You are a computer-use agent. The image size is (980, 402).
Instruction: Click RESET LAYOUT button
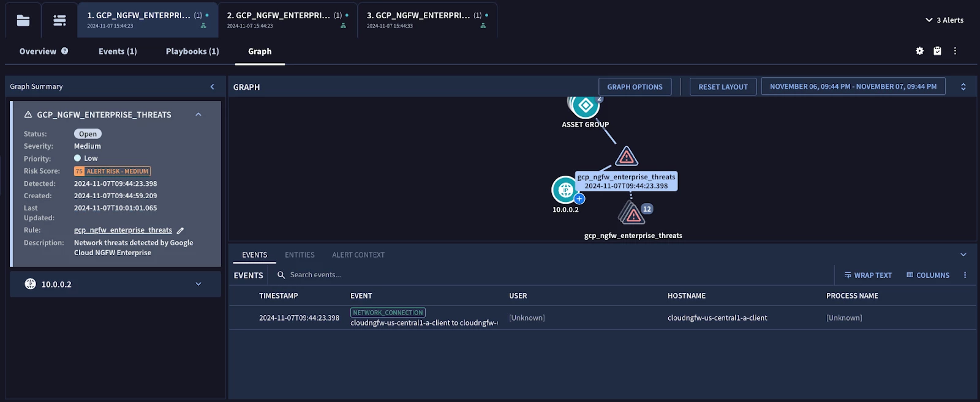point(723,87)
